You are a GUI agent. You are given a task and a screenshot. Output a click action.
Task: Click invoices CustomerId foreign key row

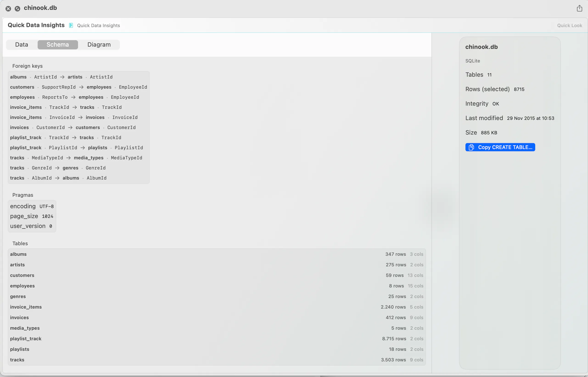73,127
